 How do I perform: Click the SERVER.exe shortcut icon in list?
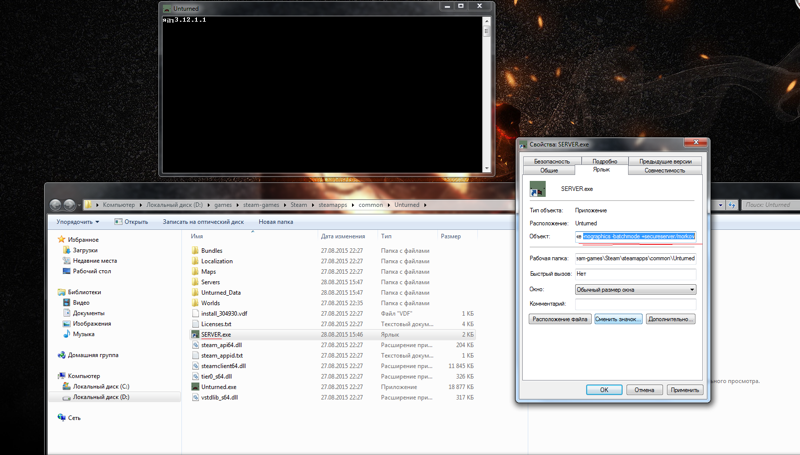pyautogui.click(x=195, y=335)
